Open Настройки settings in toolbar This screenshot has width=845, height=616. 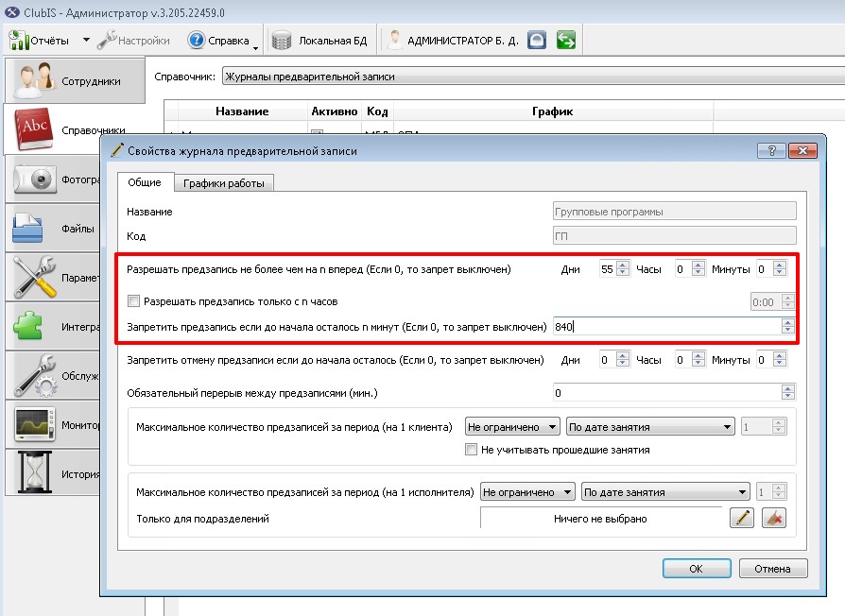click(133, 41)
